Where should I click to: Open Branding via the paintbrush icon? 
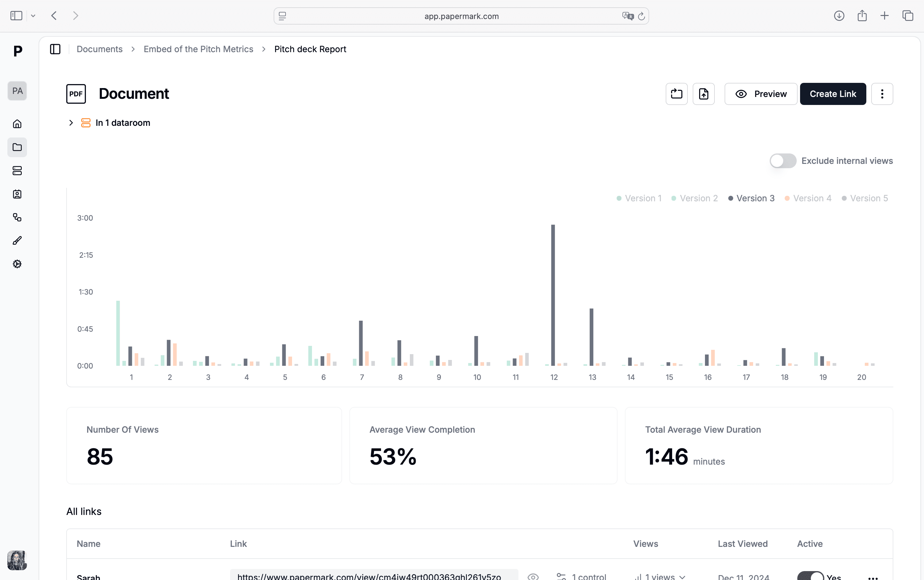pyautogui.click(x=17, y=240)
